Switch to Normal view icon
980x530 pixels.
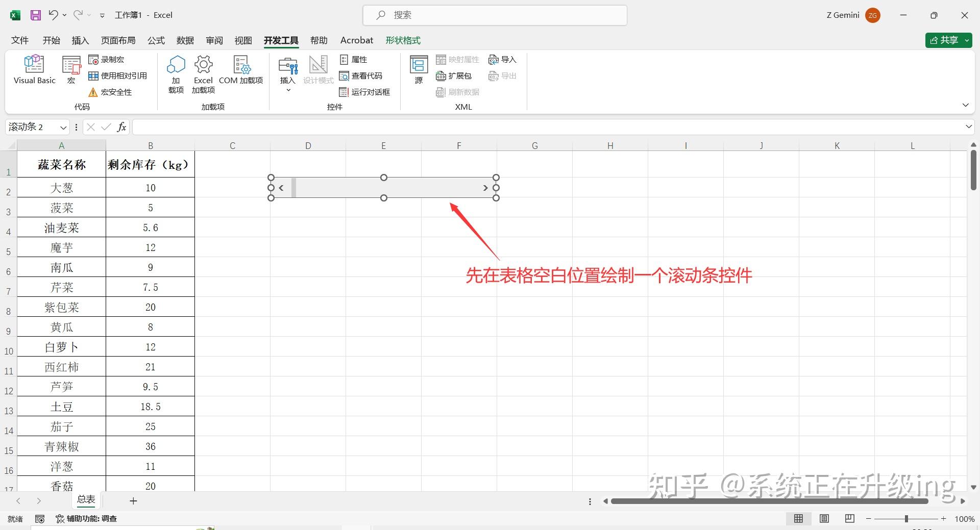pos(799,519)
